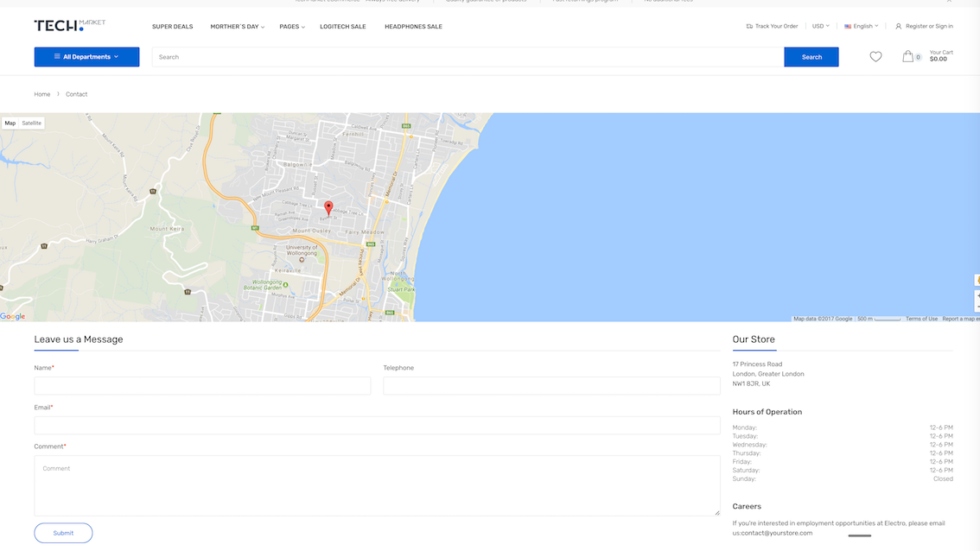This screenshot has height=551, width=980.
Task: Click the 'London, Greater London' address line
Action: coord(768,374)
